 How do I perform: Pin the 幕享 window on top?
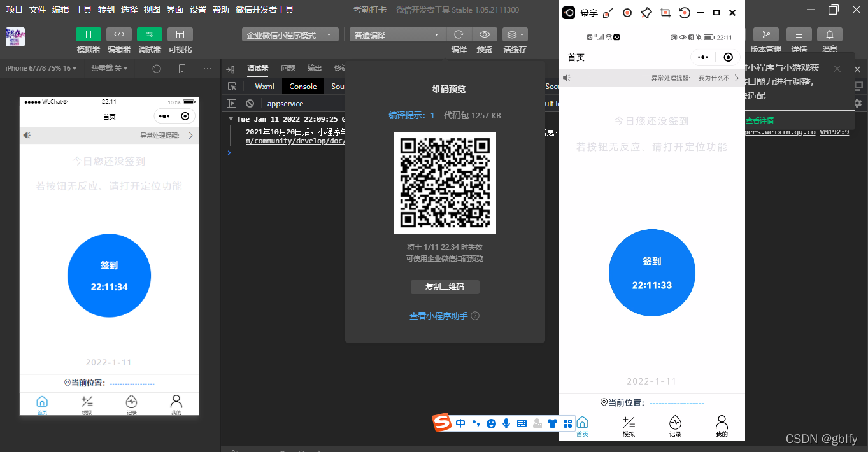tap(646, 13)
